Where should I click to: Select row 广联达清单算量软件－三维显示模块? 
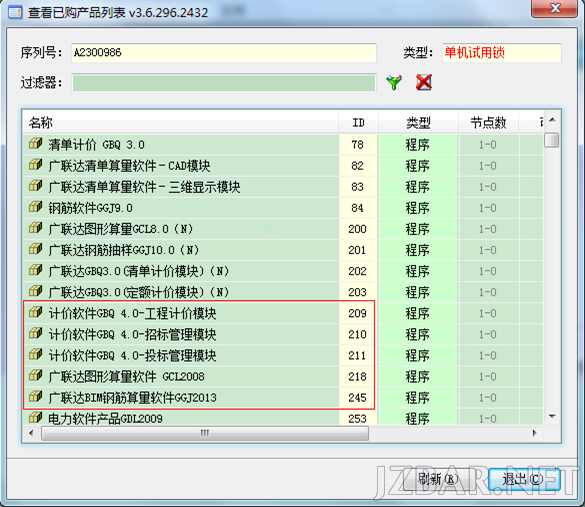tap(283, 187)
